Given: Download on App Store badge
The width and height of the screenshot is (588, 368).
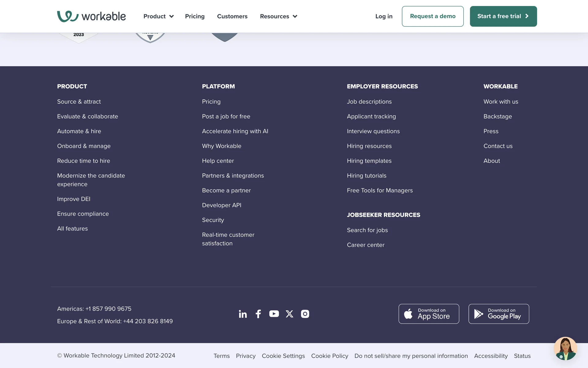Looking at the screenshot, I should pos(428,314).
